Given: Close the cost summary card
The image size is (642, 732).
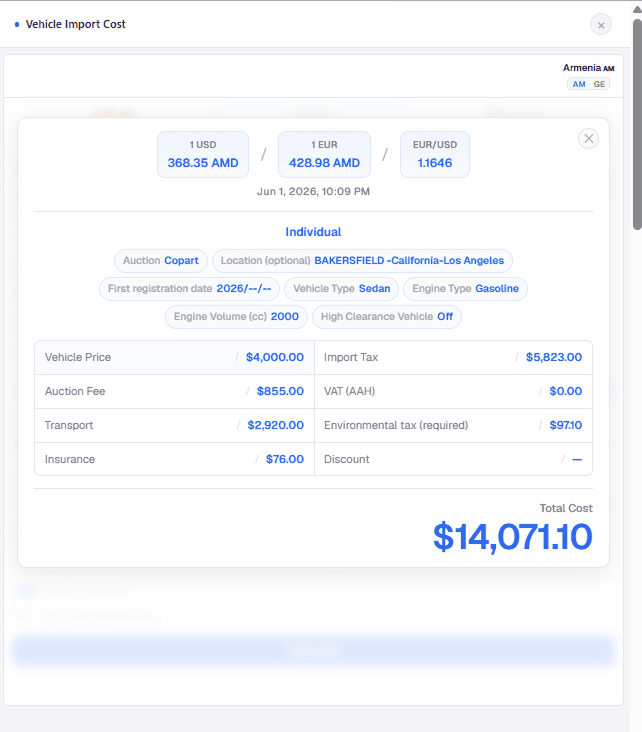Looking at the screenshot, I should (x=588, y=139).
